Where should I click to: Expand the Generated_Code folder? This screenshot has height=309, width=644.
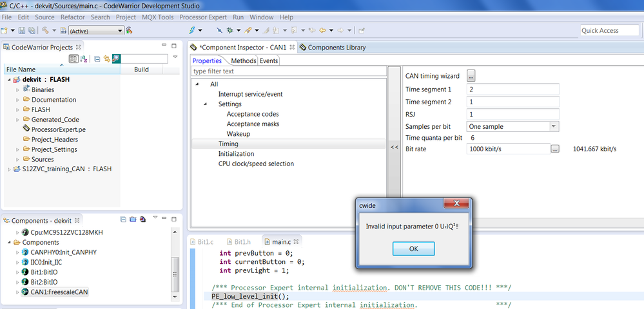pyautogui.click(x=17, y=120)
